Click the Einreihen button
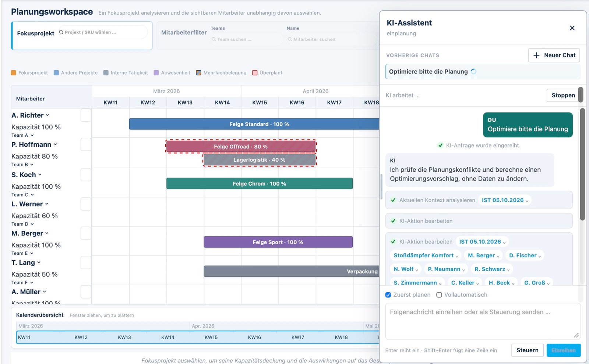The height and width of the screenshot is (364, 589). [563, 350]
